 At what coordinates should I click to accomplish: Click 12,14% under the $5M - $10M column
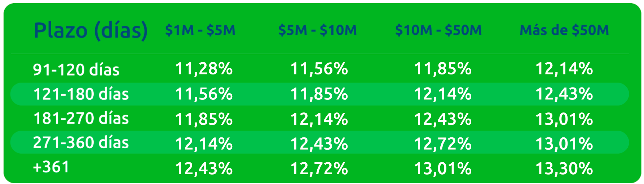(x=319, y=119)
